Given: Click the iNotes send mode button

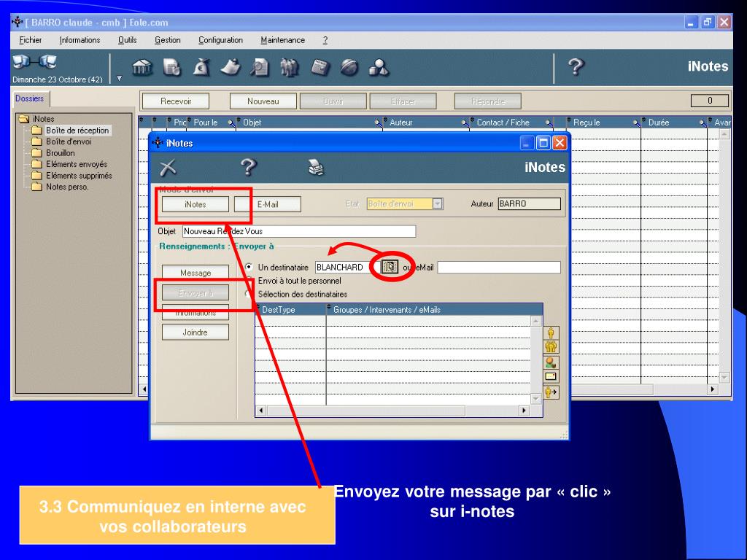Looking at the screenshot, I should [x=196, y=204].
